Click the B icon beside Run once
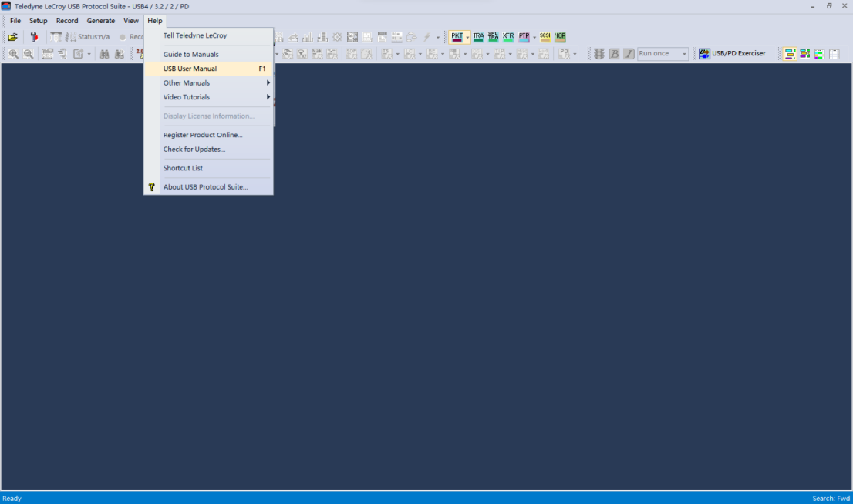 tap(614, 54)
